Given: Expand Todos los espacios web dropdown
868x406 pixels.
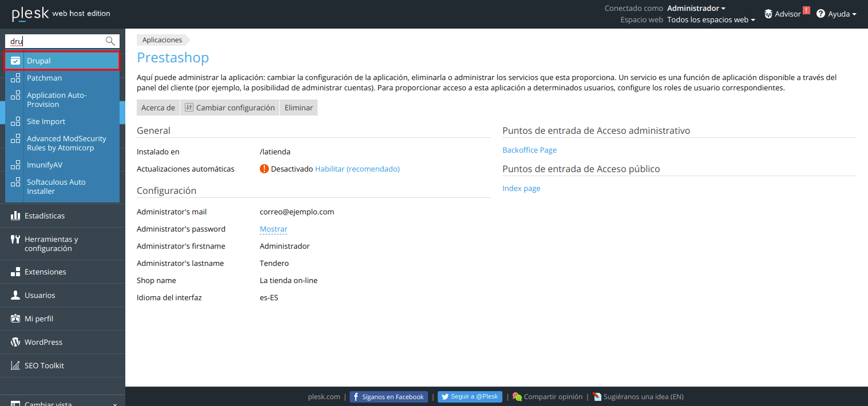Looking at the screenshot, I should [711, 19].
